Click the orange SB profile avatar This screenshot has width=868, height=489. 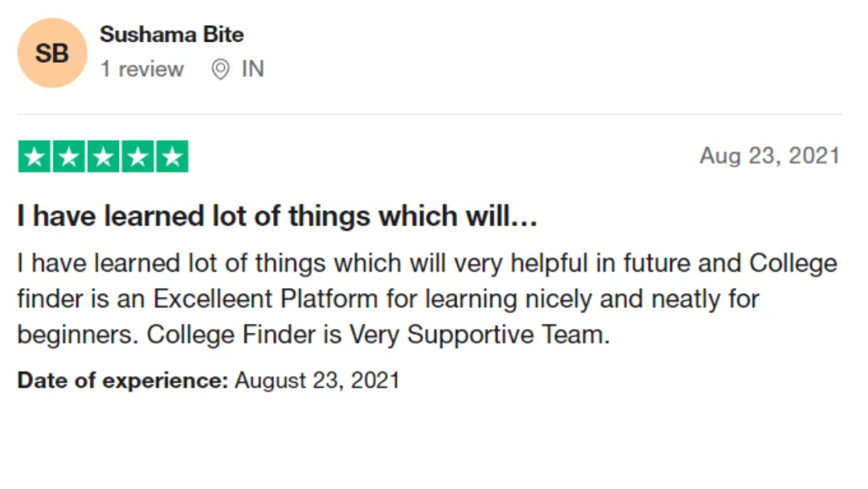52,53
